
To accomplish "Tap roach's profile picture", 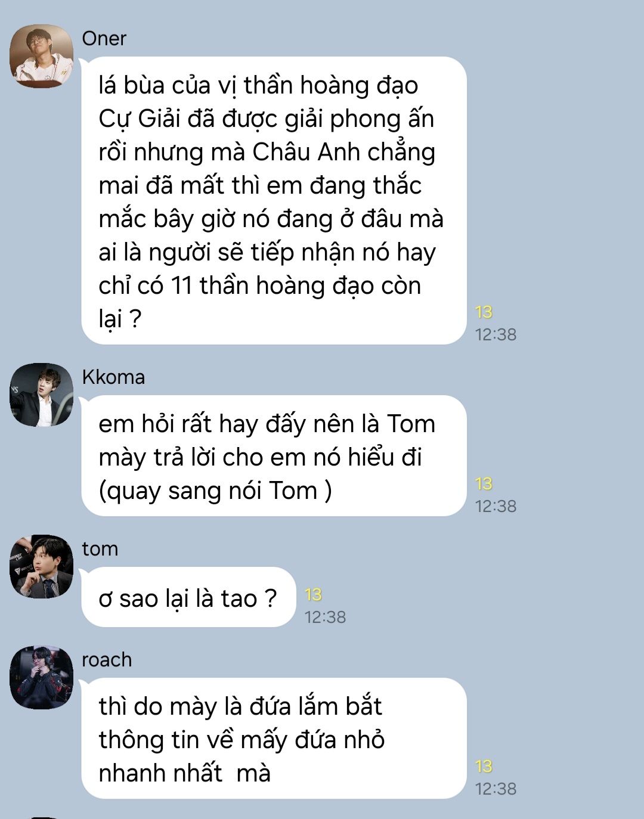I will coord(41,677).
